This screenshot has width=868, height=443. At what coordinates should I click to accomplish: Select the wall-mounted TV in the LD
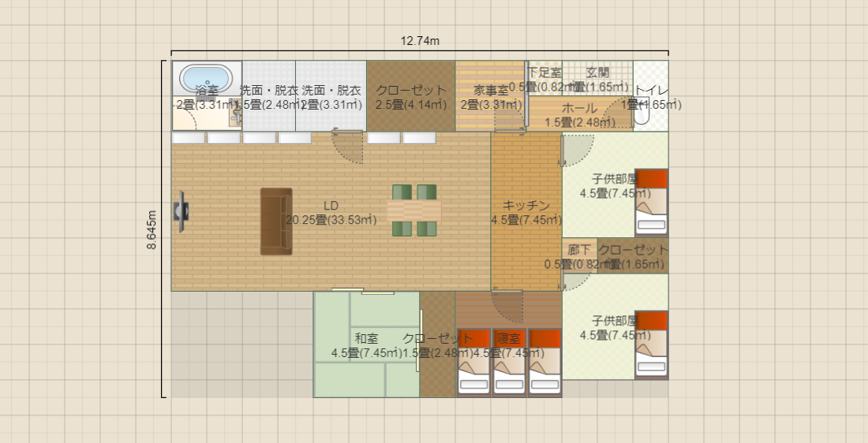[181, 210]
